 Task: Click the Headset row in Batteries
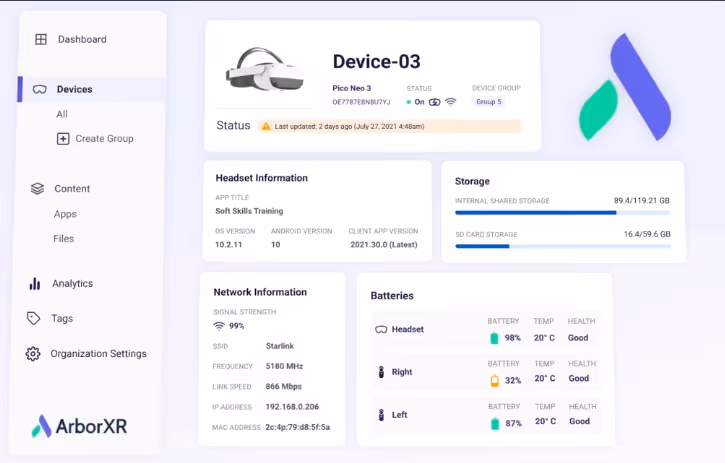coord(486,329)
